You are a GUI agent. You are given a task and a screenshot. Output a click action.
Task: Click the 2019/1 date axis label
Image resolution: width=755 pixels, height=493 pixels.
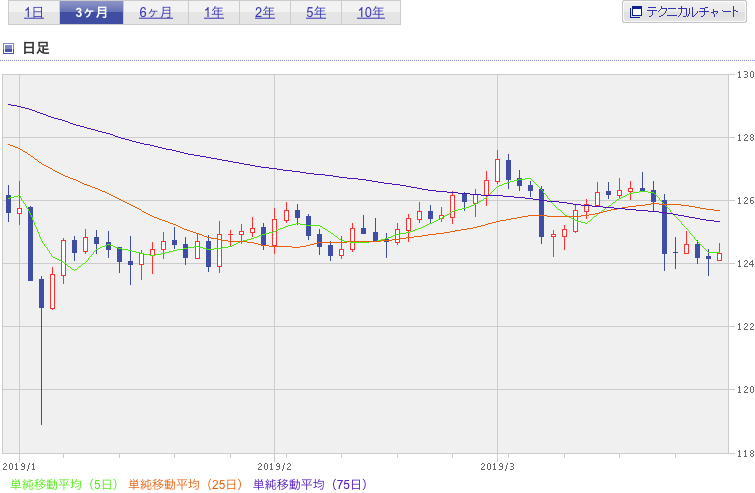click(x=19, y=467)
